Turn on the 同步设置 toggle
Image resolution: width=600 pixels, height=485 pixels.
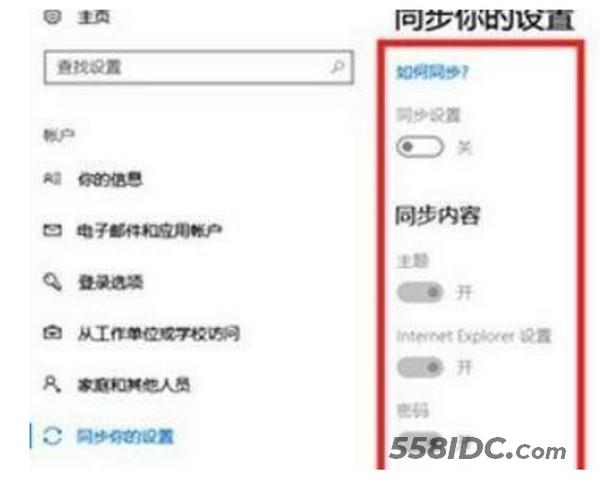(420, 147)
